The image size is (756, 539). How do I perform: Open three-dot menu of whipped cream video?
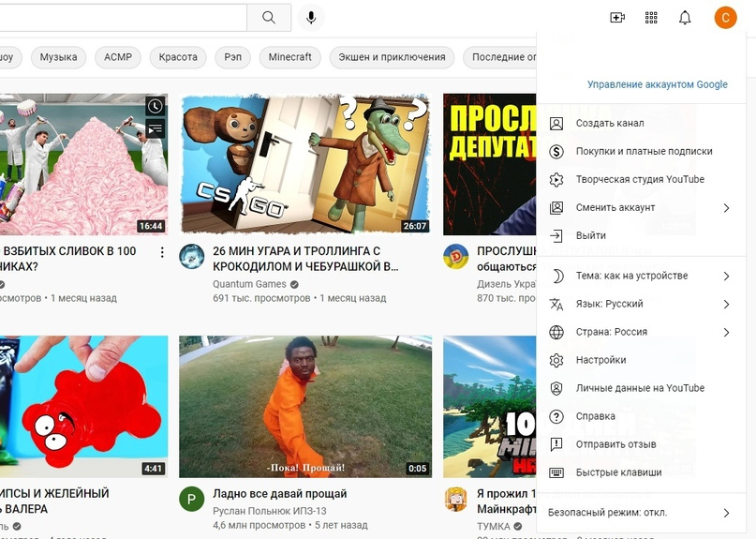(x=162, y=252)
